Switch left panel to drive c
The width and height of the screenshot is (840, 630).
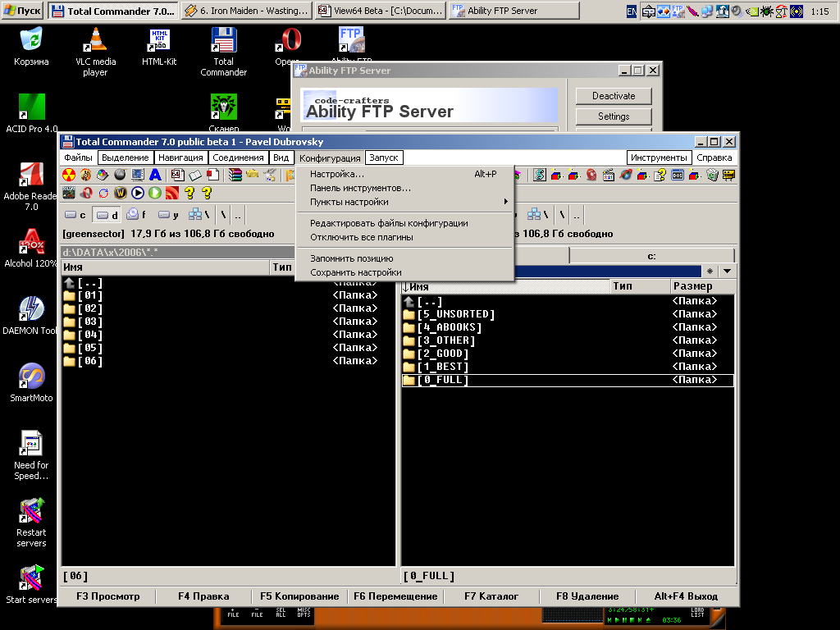point(75,215)
